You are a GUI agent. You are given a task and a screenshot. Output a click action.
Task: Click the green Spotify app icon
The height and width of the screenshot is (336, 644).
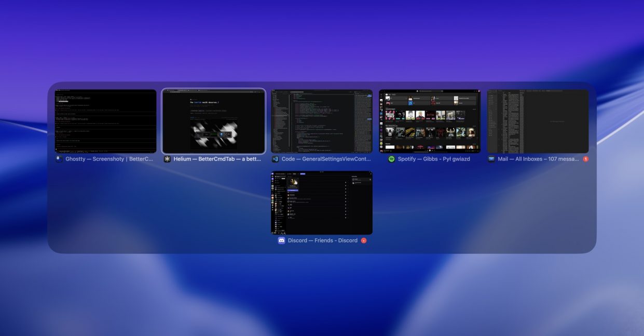[392, 159]
